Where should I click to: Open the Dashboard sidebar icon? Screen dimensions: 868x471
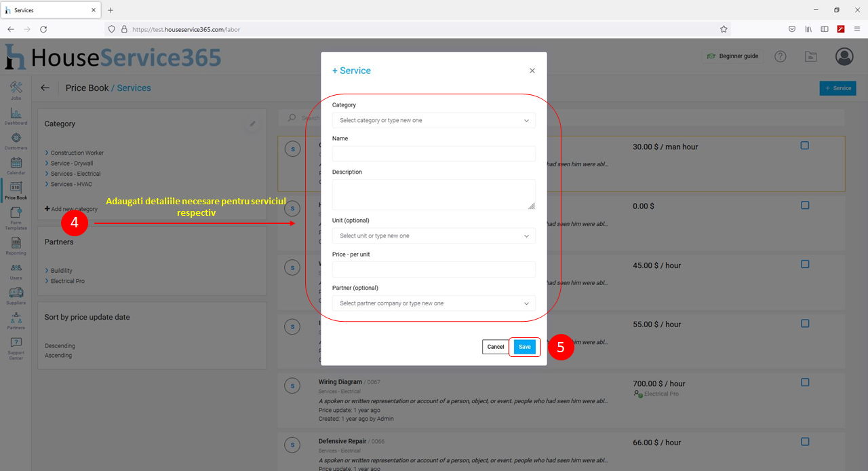click(x=16, y=115)
